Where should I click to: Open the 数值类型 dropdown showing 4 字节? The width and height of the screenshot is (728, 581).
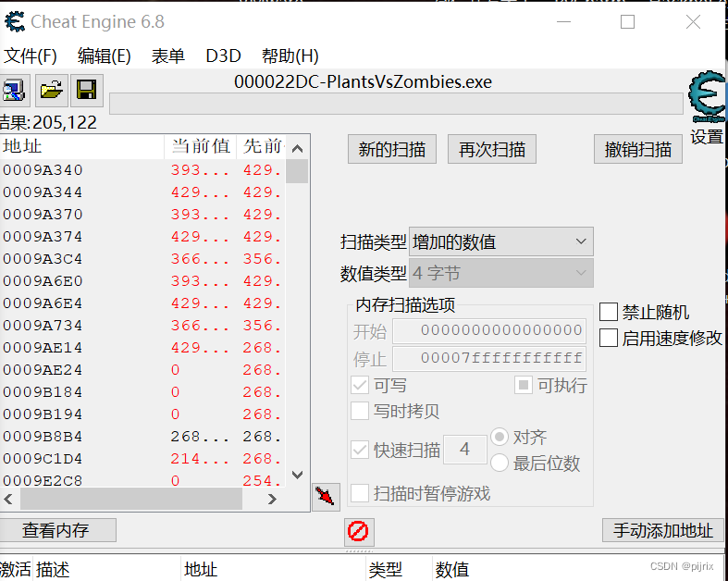[x=501, y=273]
